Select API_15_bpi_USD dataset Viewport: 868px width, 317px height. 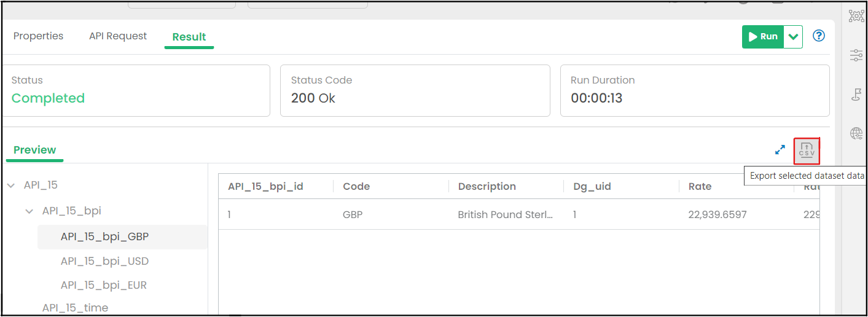(104, 261)
